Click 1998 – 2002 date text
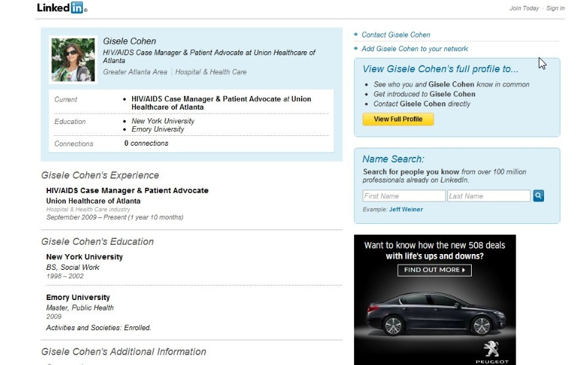Image resolution: width=588 pixels, height=365 pixels. tap(65, 276)
